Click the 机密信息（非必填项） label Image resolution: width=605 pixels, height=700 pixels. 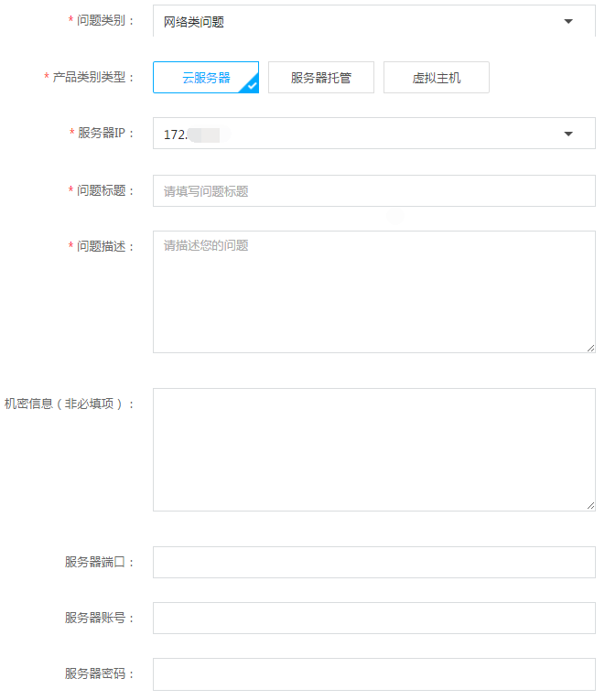[69, 404]
